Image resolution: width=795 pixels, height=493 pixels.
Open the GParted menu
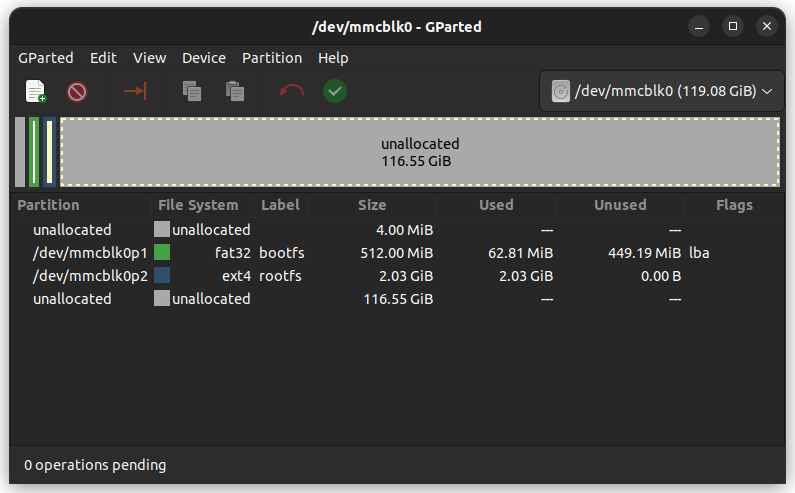(46, 58)
